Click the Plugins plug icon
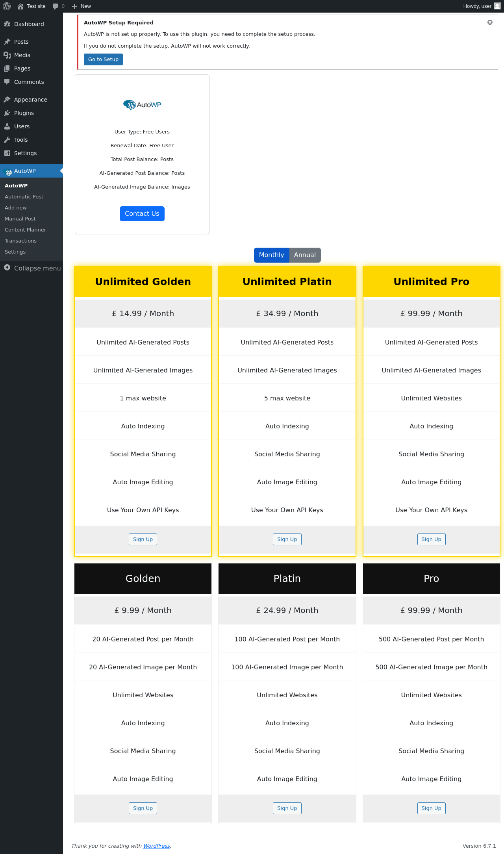Screen dimensions: 504x854 click(7, 113)
